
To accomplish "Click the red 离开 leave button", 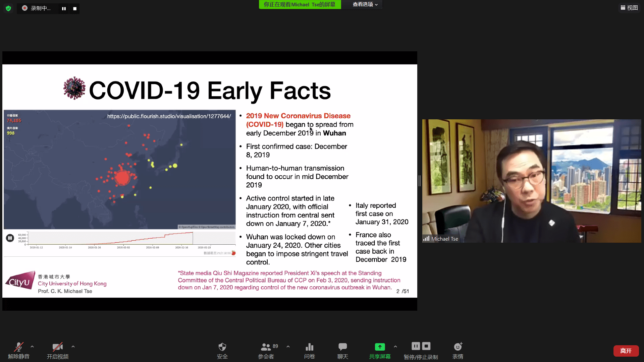I will 626,351.
